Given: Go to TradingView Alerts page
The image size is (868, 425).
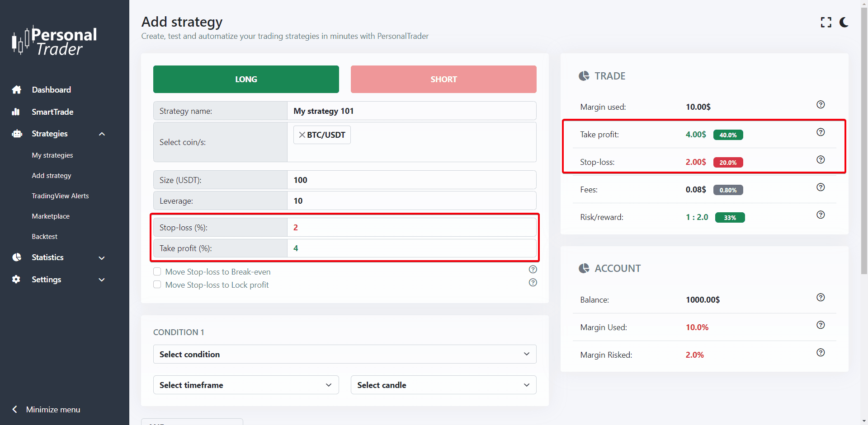Looking at the screenshot, I should [60, 196].
